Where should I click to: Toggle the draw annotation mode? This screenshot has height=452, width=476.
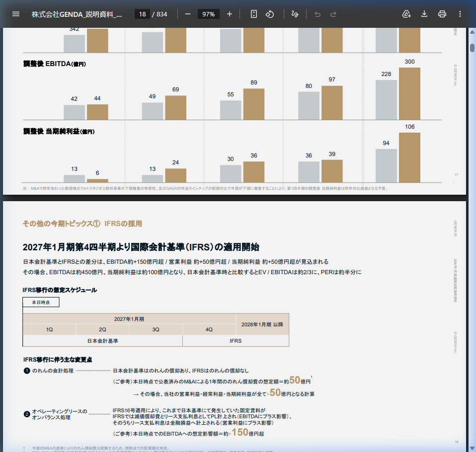point(295,14)
